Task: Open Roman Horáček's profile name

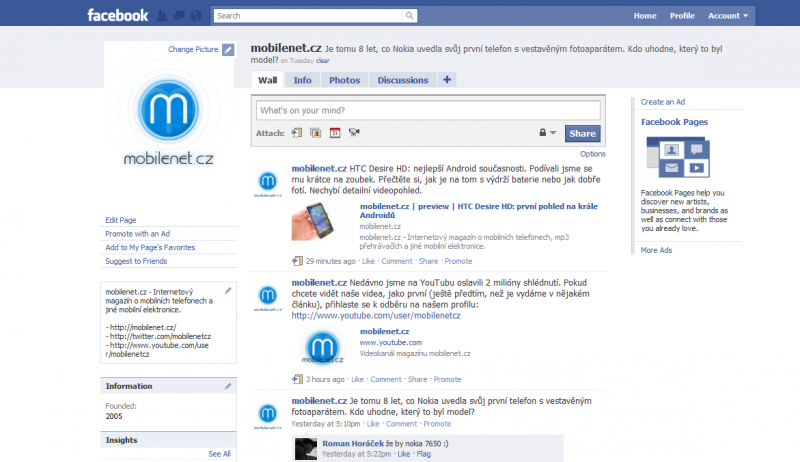Action: coord(353,444)
